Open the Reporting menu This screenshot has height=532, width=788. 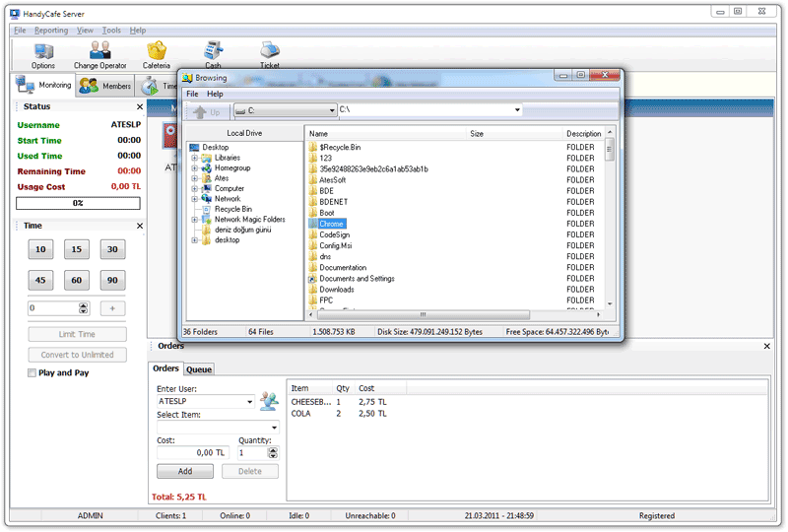[51, 31]
